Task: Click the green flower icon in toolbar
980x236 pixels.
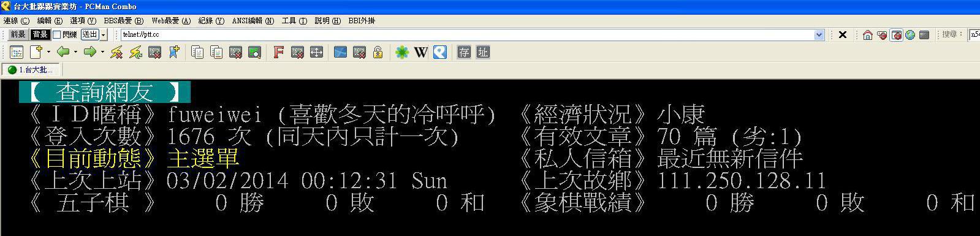Action: [401, 53]
